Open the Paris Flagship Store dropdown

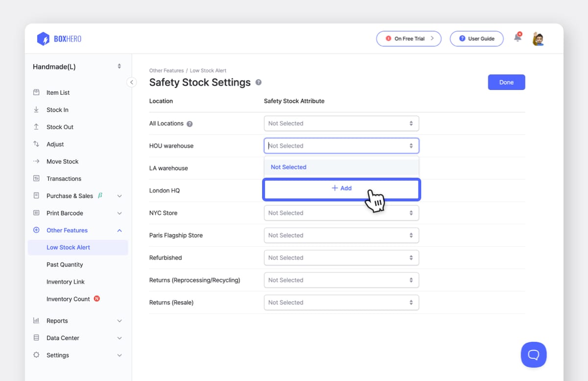coord(341,235)
